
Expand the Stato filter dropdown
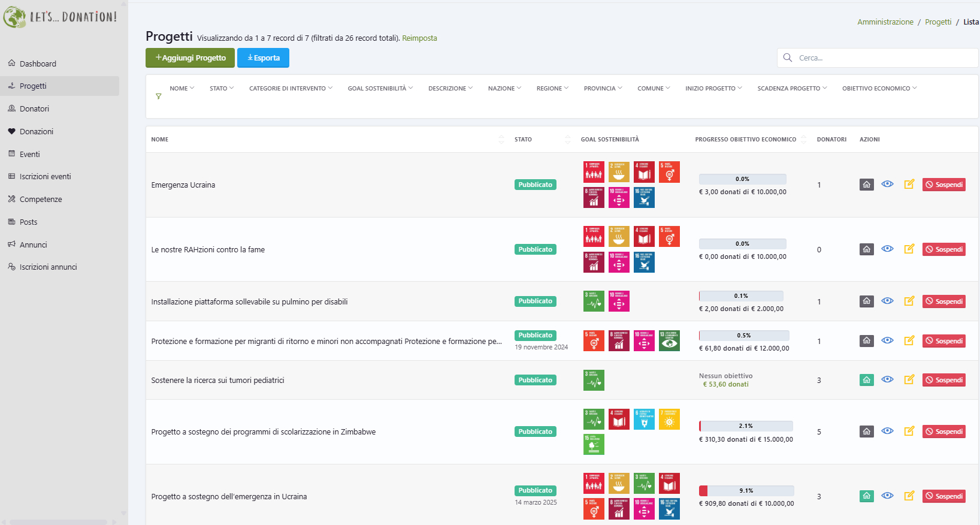coord(221,88)
